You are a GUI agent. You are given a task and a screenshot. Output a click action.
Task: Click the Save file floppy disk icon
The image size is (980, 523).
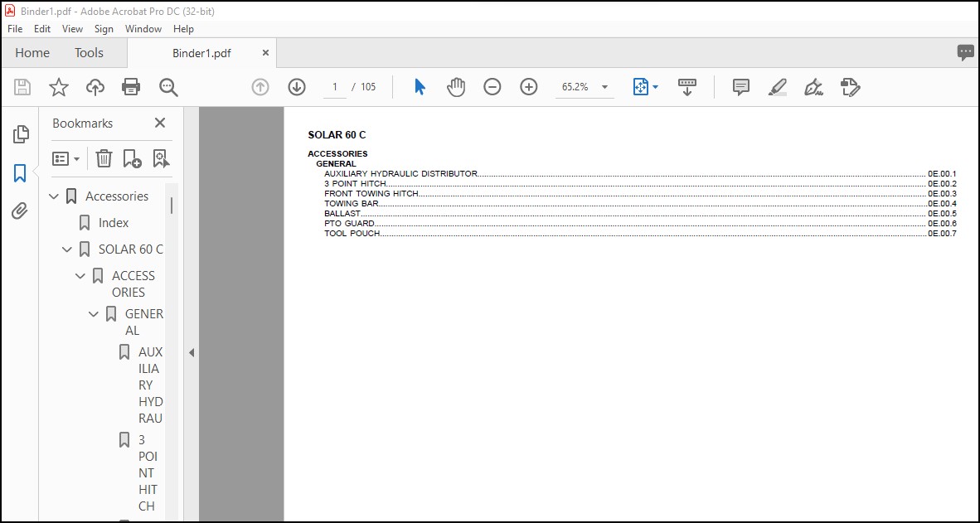(22, 87)
